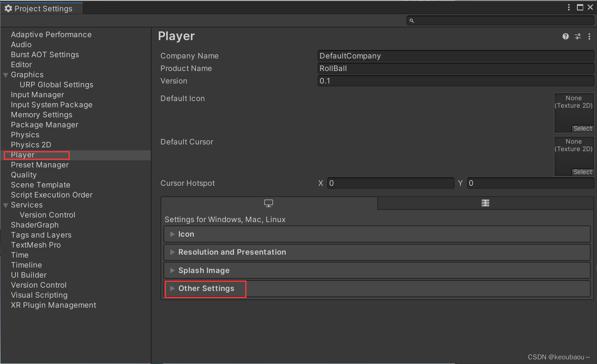This screenshot has height=364, width=597.
Task: Open the Player kebab options menu
Action: (589, 36)
